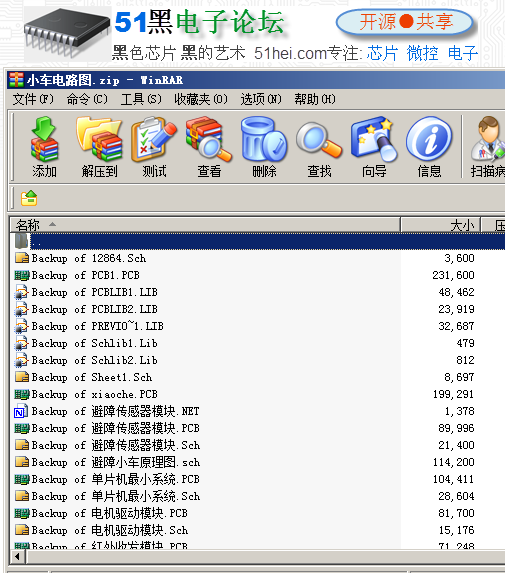Viewport: 505px width, 573px height.
Task: Click the 开源共享 banner button
Action: pos(405,22)
